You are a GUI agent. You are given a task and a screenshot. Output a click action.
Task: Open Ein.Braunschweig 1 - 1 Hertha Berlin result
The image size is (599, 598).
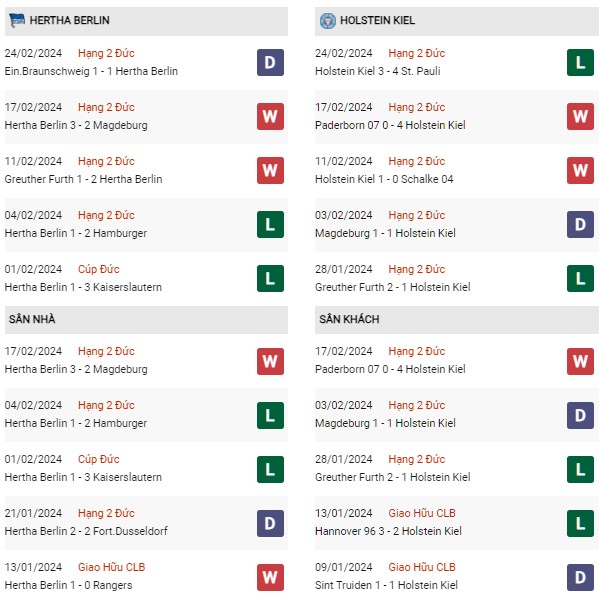point(91,71)
